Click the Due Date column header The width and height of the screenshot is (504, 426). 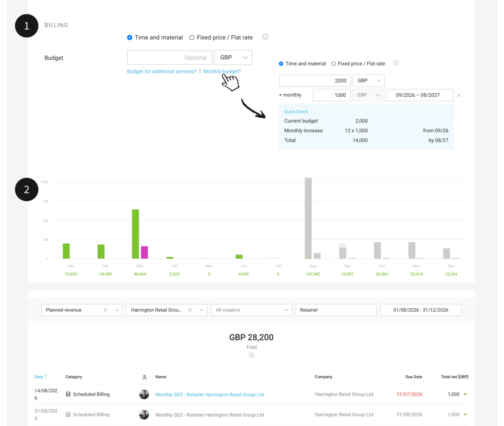[414, 377]
